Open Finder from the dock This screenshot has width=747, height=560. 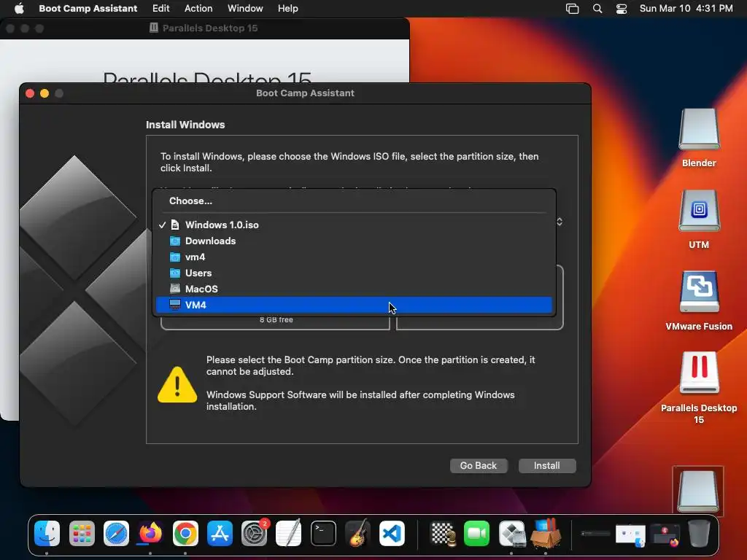click(47, 533)
